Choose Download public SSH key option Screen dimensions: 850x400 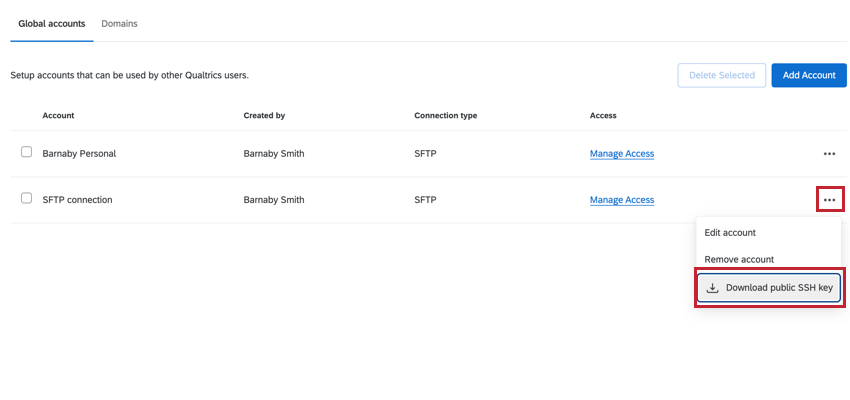pyautogui.click(x=778, y=288)
